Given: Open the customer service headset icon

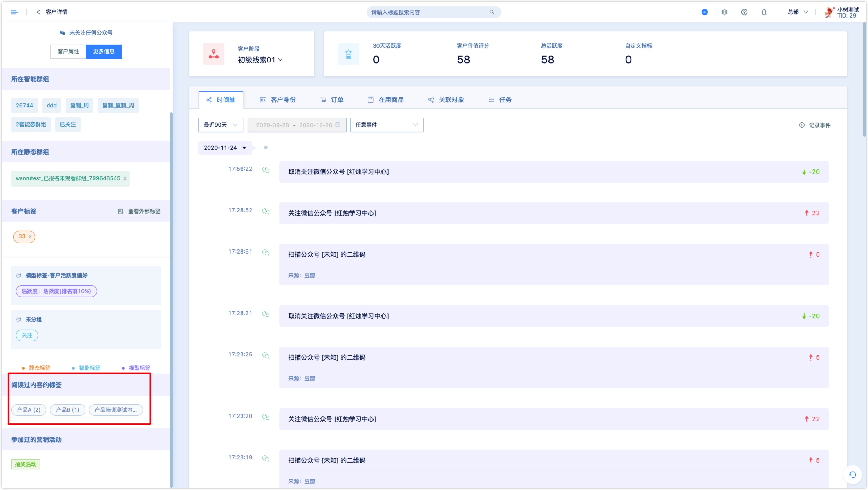Looking at the screenshot, I should (x=852, y=475).
